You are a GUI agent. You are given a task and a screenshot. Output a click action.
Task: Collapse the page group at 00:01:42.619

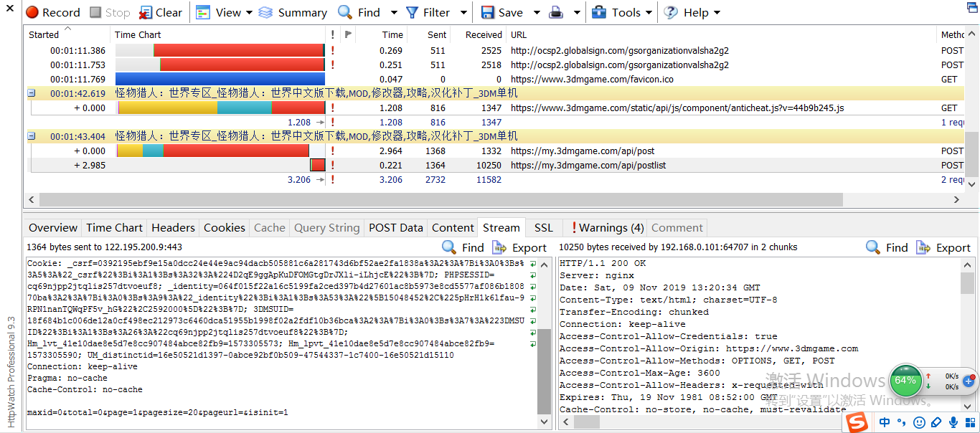click(32, 93)
